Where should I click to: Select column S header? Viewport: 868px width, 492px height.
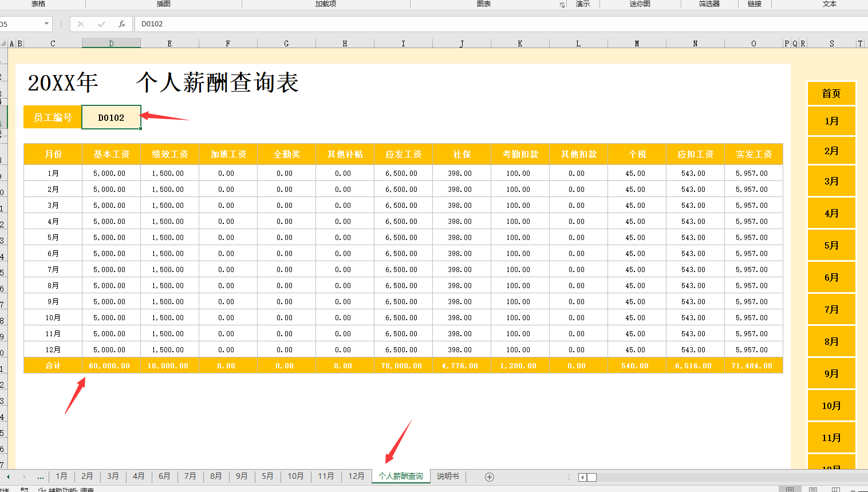click(831, 44)
